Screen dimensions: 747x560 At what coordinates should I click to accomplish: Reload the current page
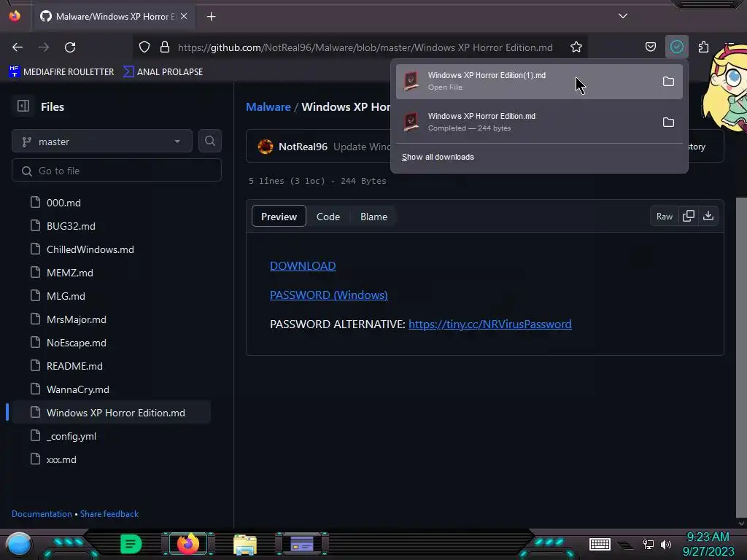pos(70,47)
